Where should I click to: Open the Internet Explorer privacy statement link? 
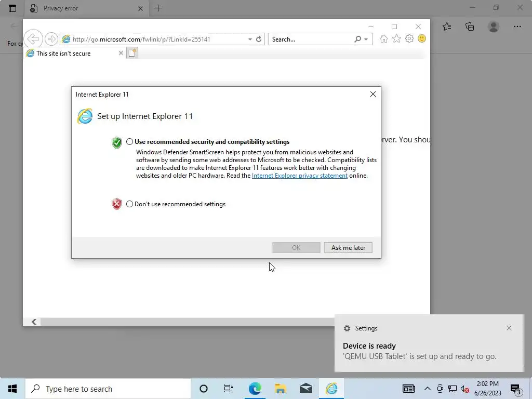300,176
